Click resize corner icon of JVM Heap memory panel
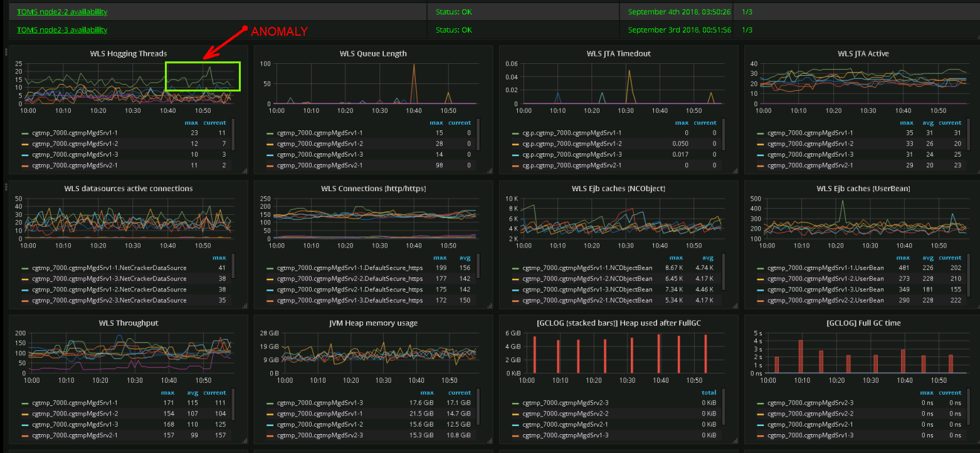The image size is (980, 453). 490,440
